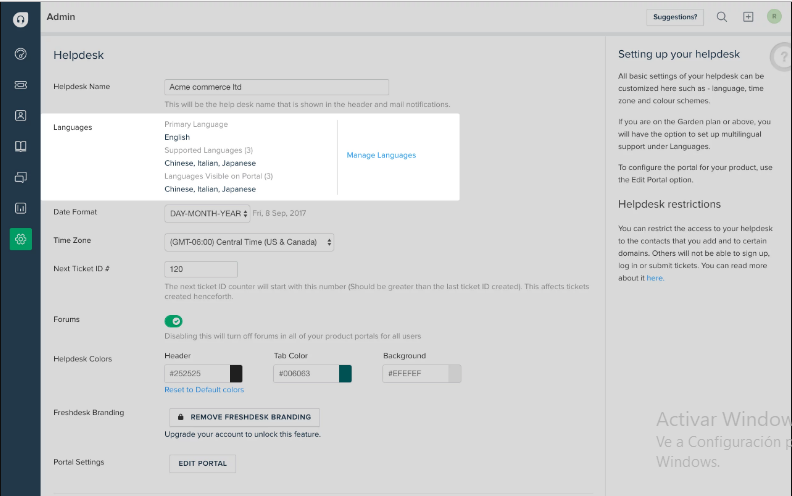The width and height of the screenshot is (792, 496).
Task: Open the Reports chart icon in sidebar
Action: tap(20, 208)
